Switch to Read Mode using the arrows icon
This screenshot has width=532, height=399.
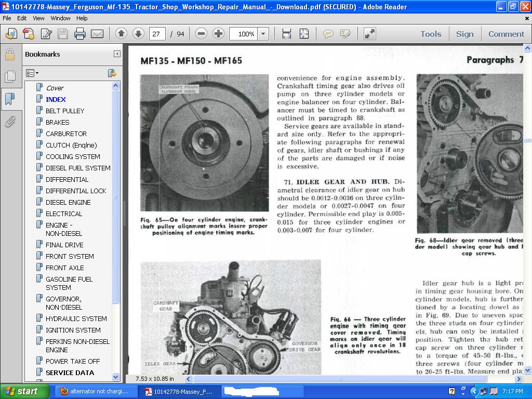click(x=369, y=34)
